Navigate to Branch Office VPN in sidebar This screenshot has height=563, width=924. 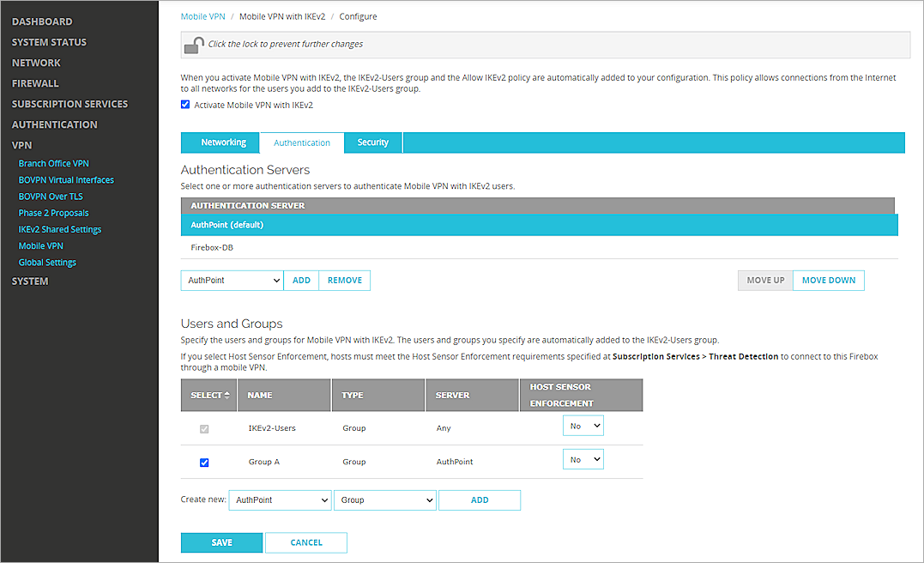coord(53,162)
